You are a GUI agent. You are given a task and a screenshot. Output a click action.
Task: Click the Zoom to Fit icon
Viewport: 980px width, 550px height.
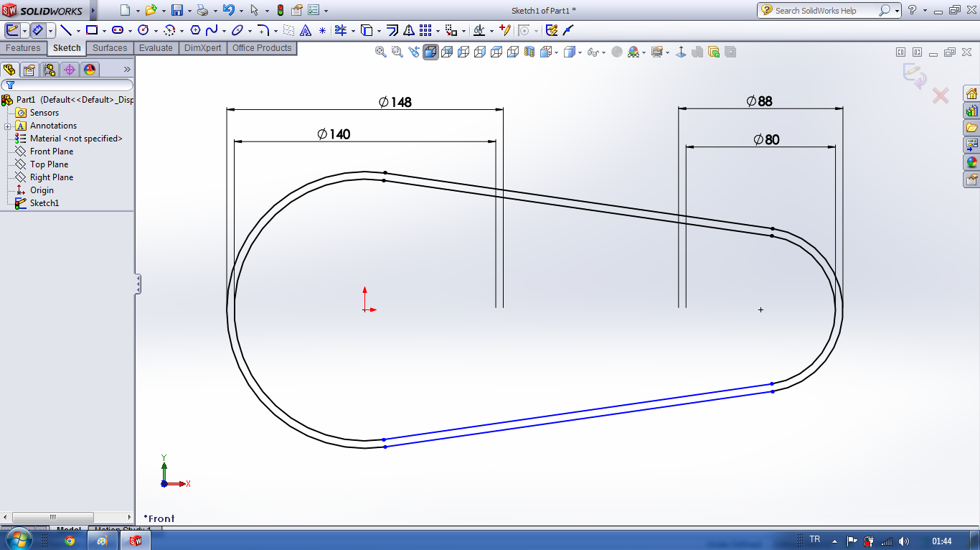tap(381, 52)
